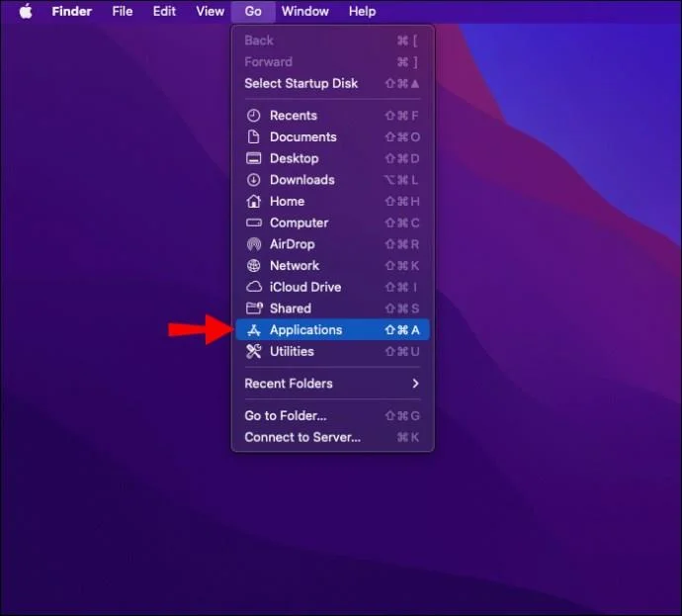Viewport: 682px width, 616px height.
Task: Choose the highlighted Applications entry
Action: coord(333,329)
